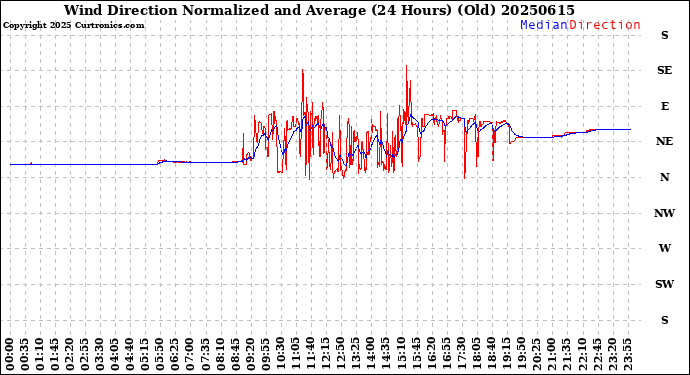Viewport: 690px width, 375px height.
Task: Click the SW axis label
Action: click(664, 284)
